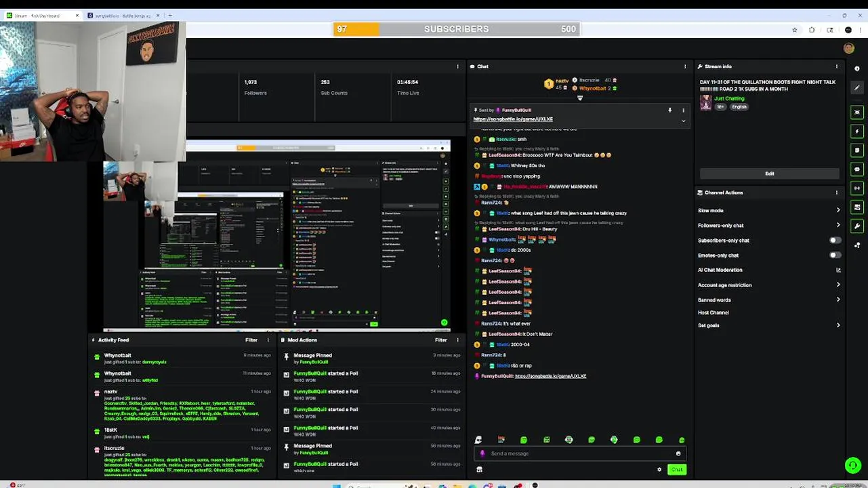Open AI Chat Moderation external icon
The width and height of the screenshot is (868, 488).
click(838, 270)
